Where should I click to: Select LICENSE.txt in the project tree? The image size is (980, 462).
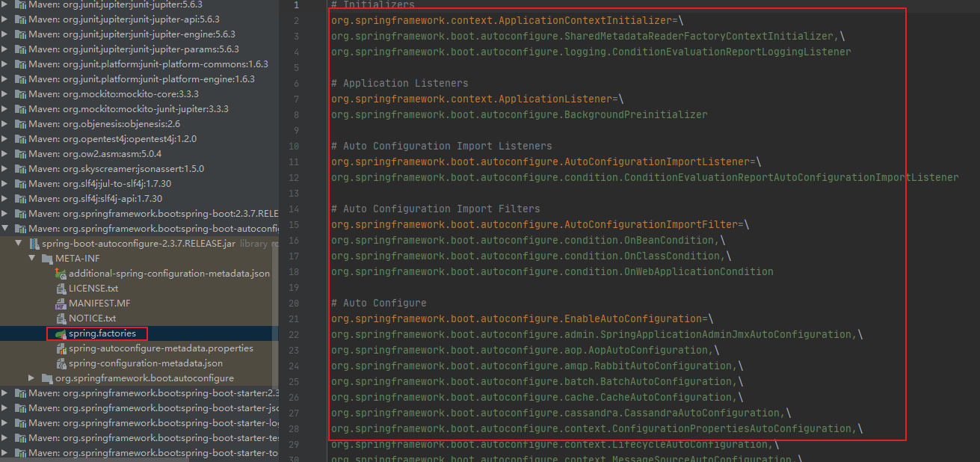(90, 288)
